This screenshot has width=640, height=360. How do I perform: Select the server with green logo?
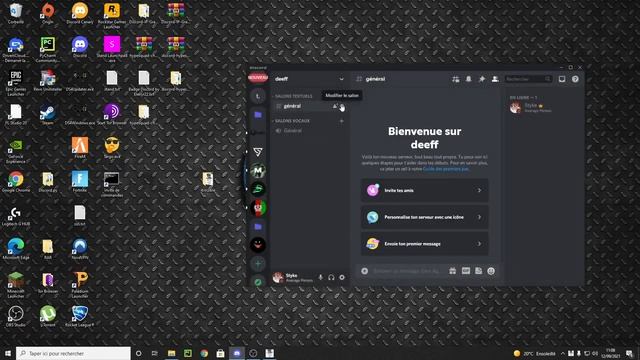coord(258,189)
